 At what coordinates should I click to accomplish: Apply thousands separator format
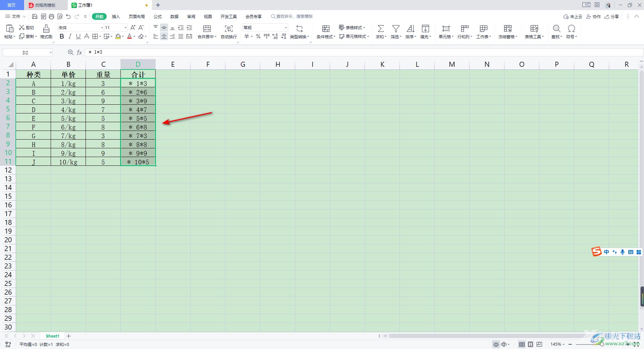(267, 36)
